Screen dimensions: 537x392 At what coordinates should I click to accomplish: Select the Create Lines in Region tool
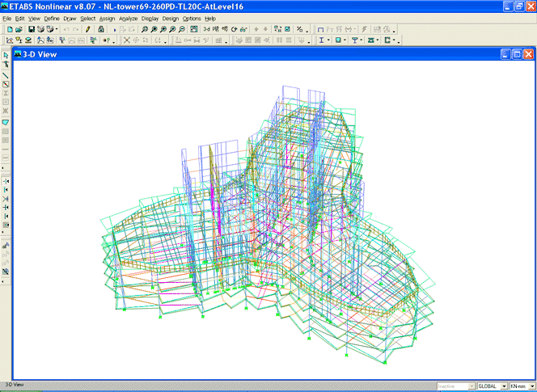tap(6, 84)
